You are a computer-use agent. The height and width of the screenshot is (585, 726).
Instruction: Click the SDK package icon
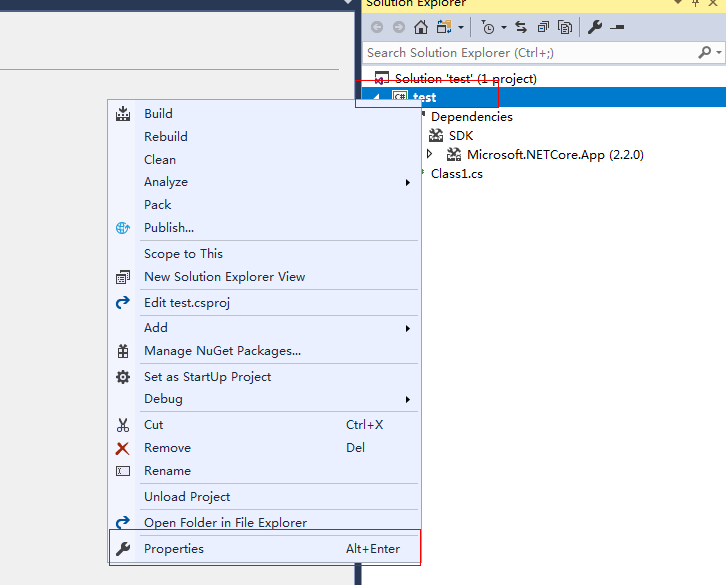click(x=436, y=136)
